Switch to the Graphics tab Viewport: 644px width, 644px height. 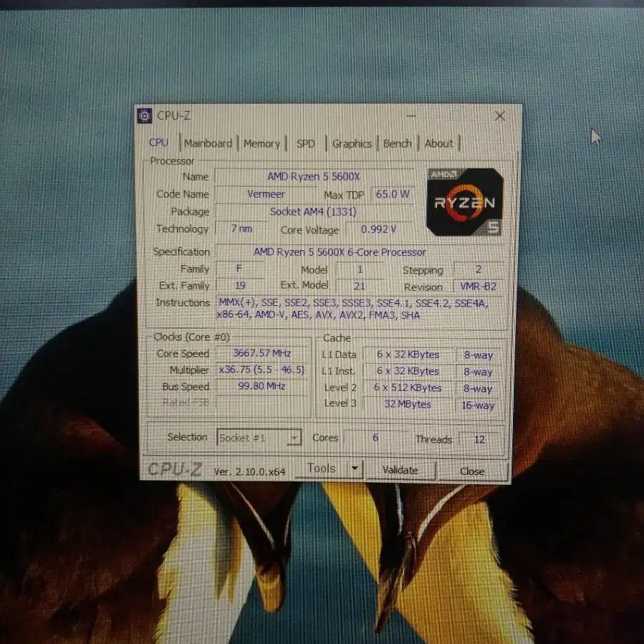pyautogui.click(x=352, y=144)
